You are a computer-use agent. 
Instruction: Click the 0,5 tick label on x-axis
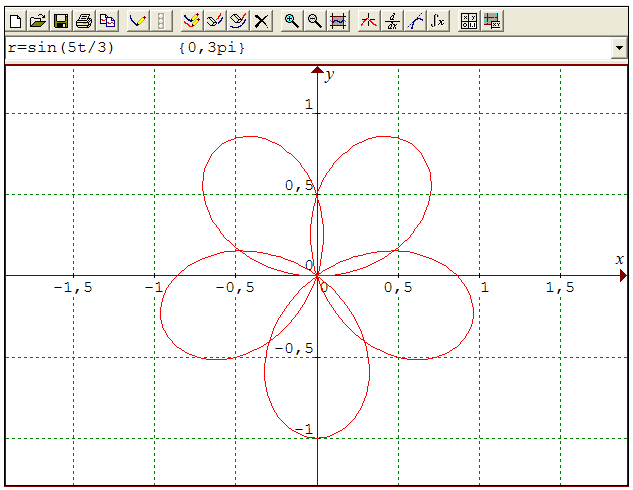398,287
